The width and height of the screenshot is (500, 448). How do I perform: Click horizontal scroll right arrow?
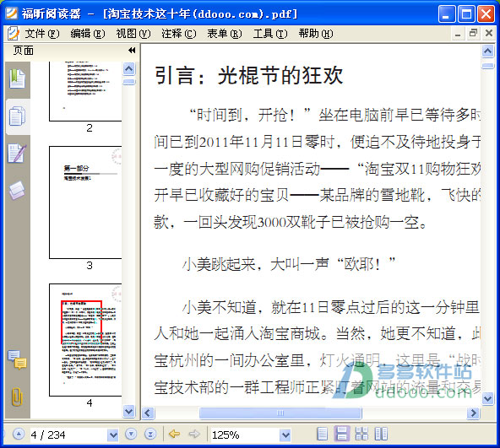(473, 413)
